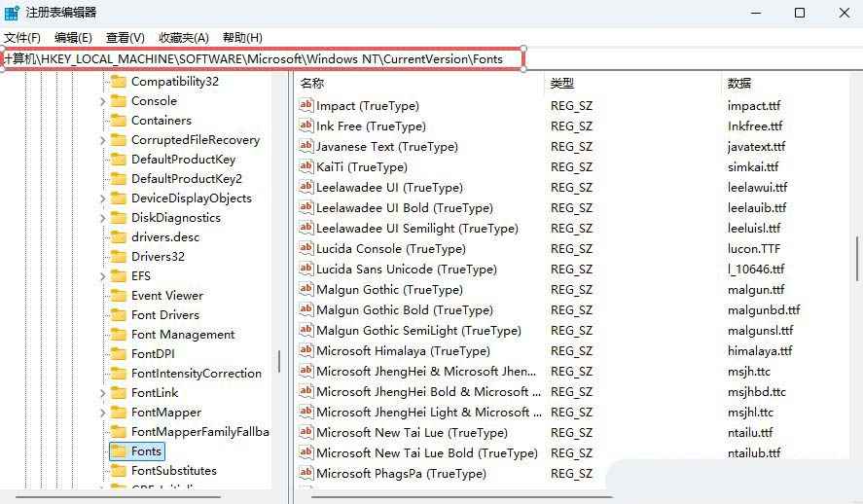Select the Malgun Gothic SemiLight value

coord(418,330)
